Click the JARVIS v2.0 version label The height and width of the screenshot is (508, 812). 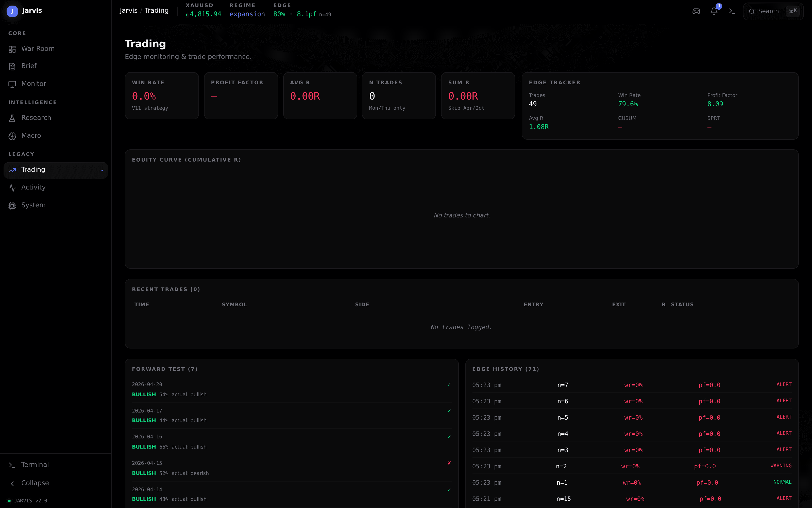pyautogui.click(x=30, y=501)
